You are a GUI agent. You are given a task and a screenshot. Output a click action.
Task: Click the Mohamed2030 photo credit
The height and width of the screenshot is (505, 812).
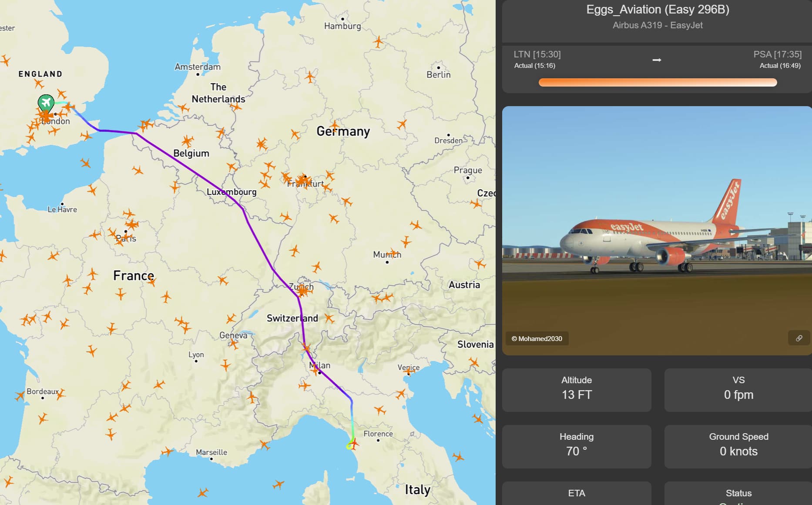537,338
